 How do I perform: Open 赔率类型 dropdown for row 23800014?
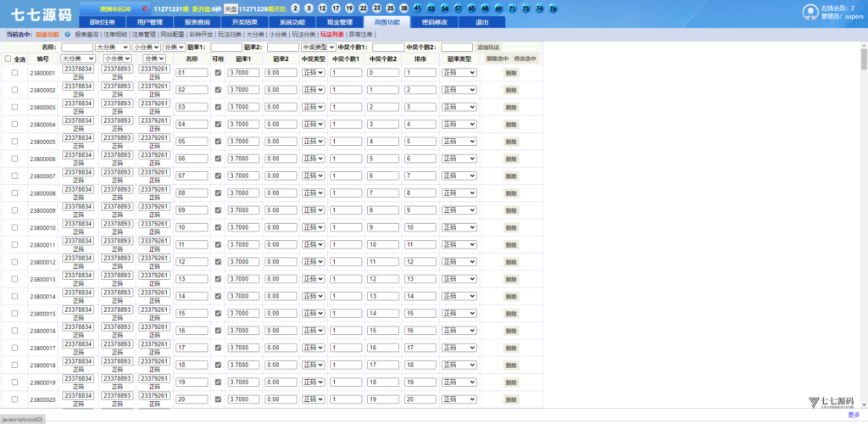459,296
